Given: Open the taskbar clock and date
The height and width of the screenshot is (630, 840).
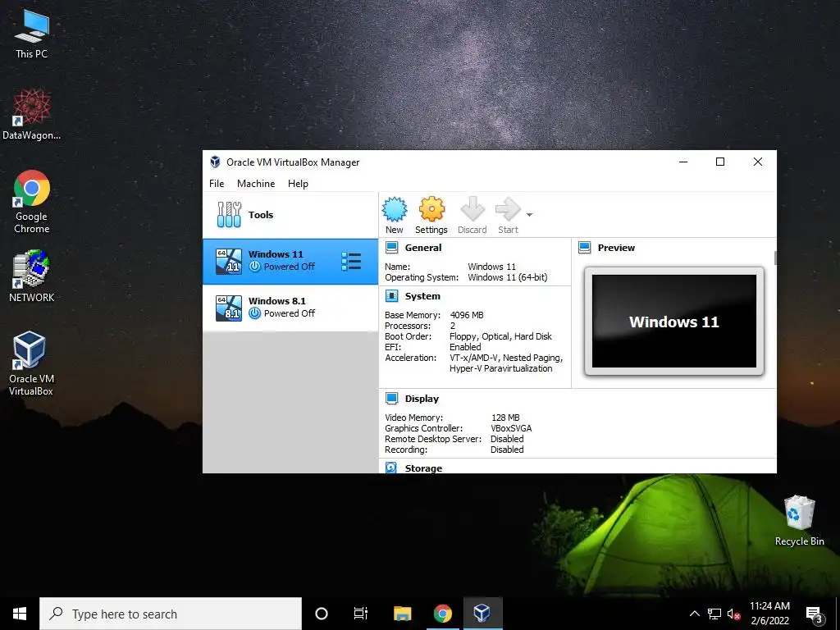Looking at the screenshot, I should click(x=769, y=614).
